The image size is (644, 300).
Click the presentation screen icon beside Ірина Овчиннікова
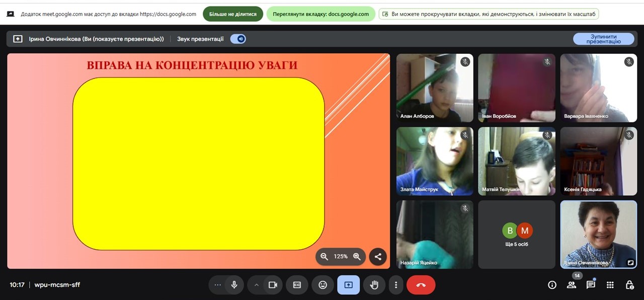coord(18,39)
